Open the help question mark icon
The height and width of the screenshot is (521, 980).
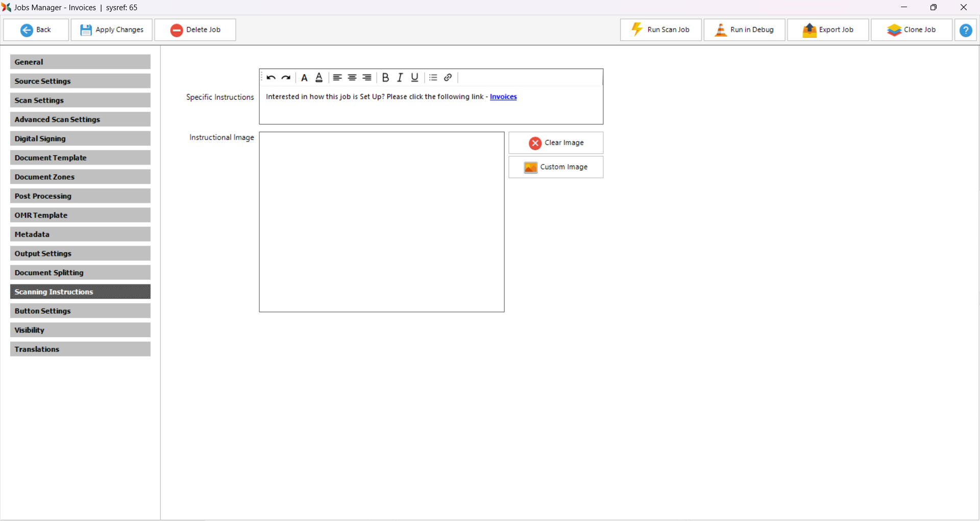tap(965, 30)
